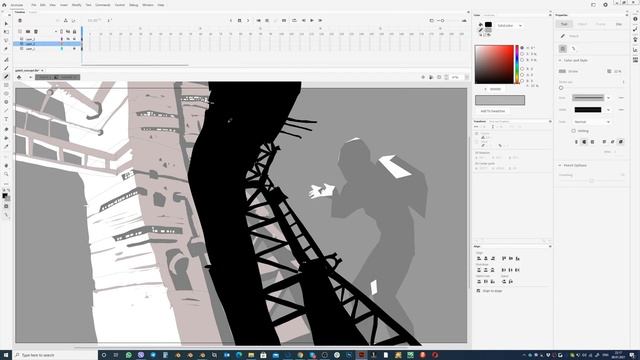Click the Loop playback icon
The image size is (640, 360).
click(294, 20)
